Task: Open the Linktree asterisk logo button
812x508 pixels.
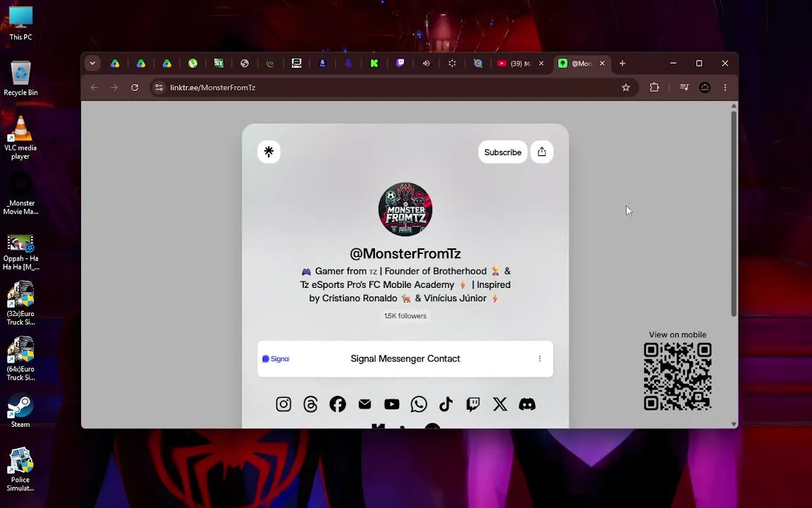Action: pyautogui.click(x=269, y=152)
